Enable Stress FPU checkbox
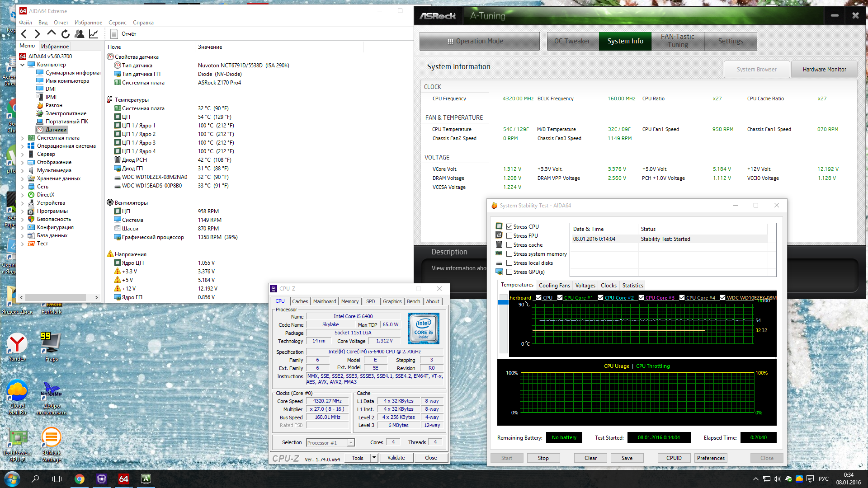Screen dimensions: 868x488 (509, 236)
